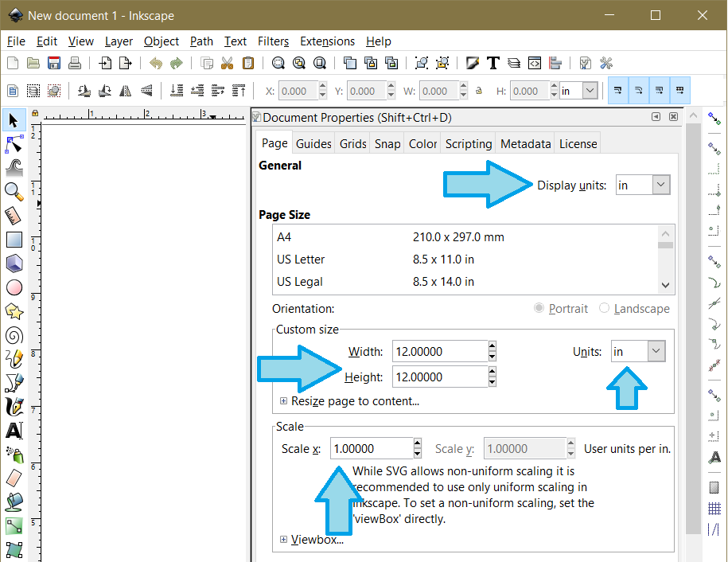Switch to the Guides tab
728x562 pixels.
[x=313, y=144]
